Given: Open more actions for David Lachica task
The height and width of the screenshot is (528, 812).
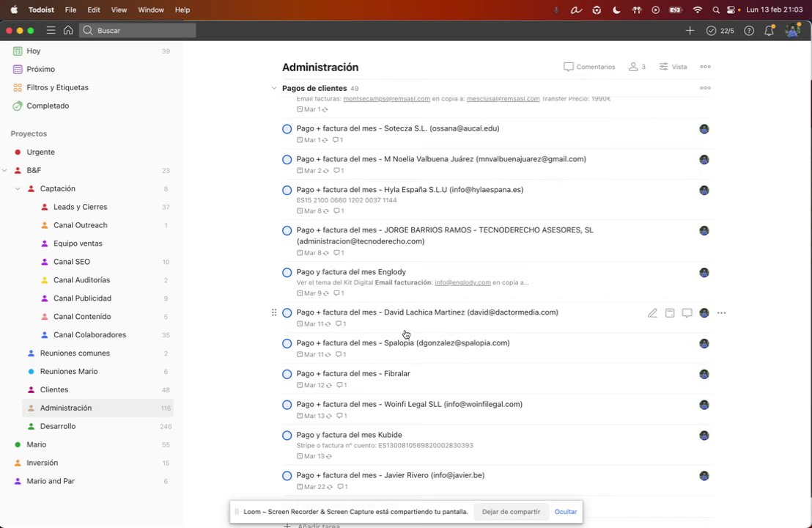Looking at the screenshot, I should (721, 313).
